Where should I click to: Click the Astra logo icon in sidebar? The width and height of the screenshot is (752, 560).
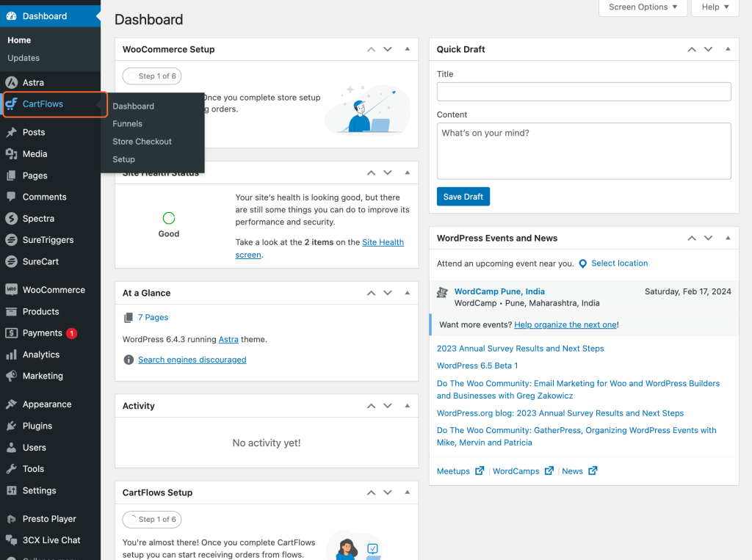click(x=11, y=83)
